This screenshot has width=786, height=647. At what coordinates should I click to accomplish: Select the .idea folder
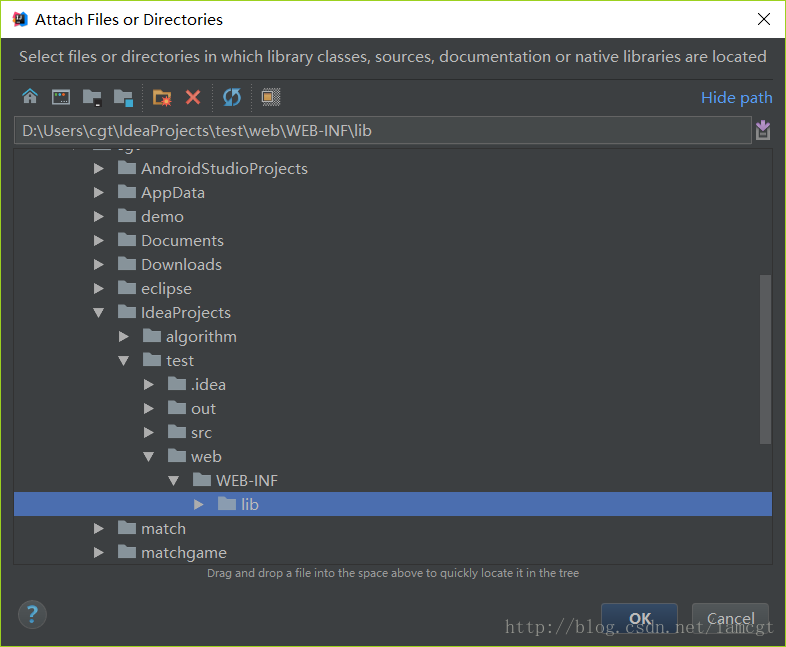point(196,385)
